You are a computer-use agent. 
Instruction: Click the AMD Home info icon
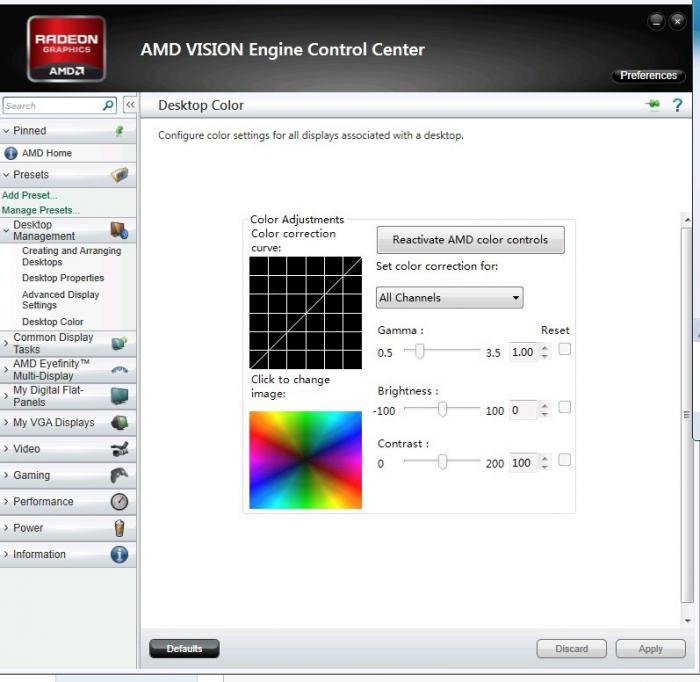(x=11, y=154)
